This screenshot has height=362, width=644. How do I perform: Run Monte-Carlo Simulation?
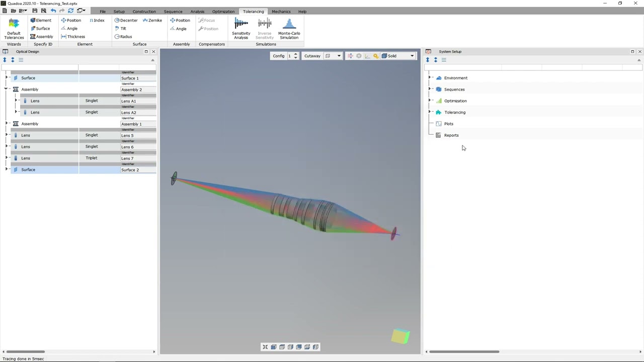click(289, 28)
